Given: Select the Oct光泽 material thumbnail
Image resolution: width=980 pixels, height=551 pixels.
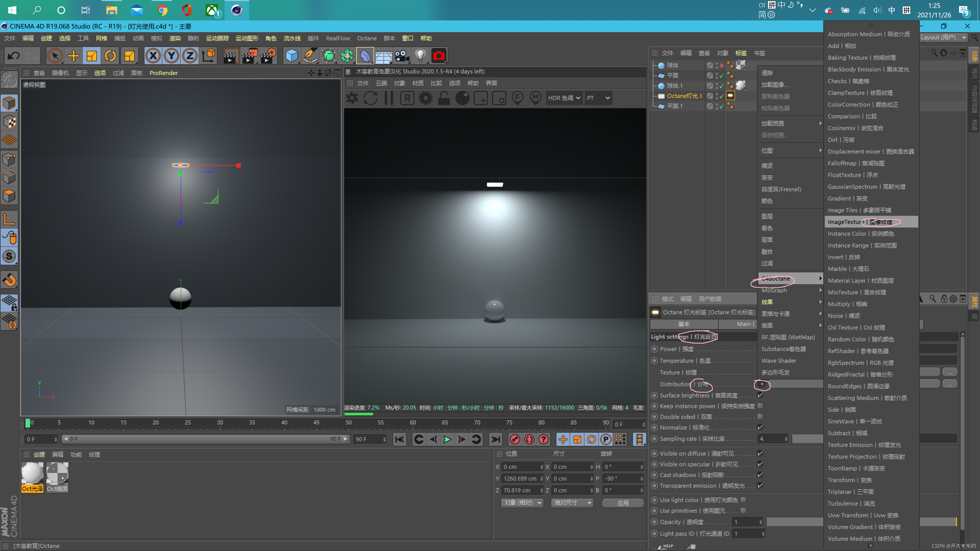Looking at the screenshot, I should [x=32, y=477].
